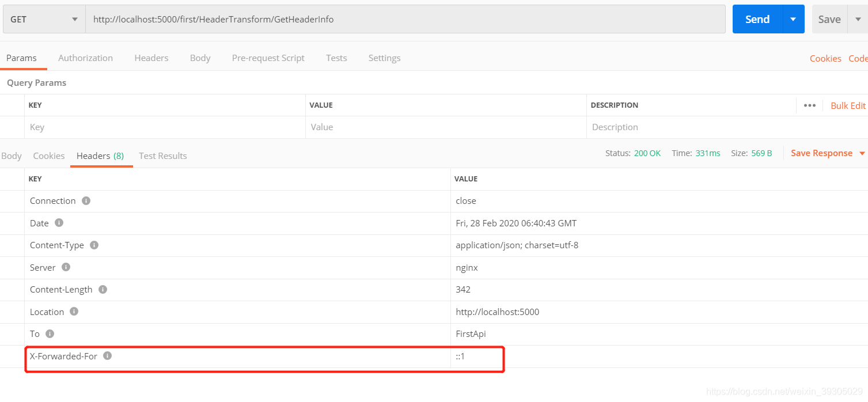Click the query param Description field
The image size is (868, 402).
click(x=727, y=127)
